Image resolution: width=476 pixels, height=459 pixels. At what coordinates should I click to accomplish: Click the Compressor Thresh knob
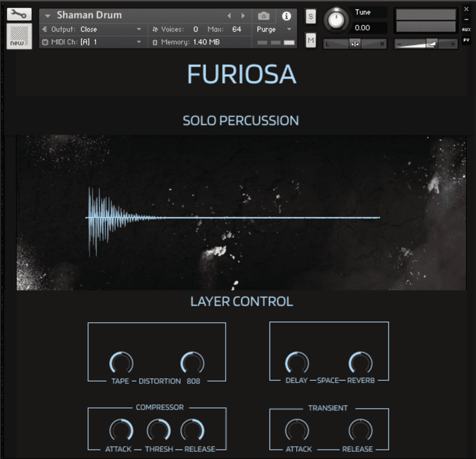click(x=158, y=430)
